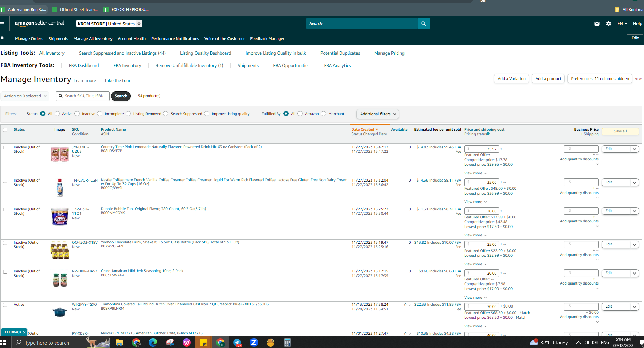
Task: Open Performance Notifications menu item
Action: pos(175,39)
